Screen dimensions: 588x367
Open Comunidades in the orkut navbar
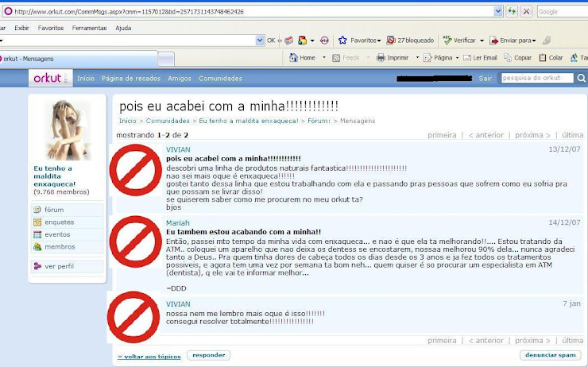tap(220, 79)
